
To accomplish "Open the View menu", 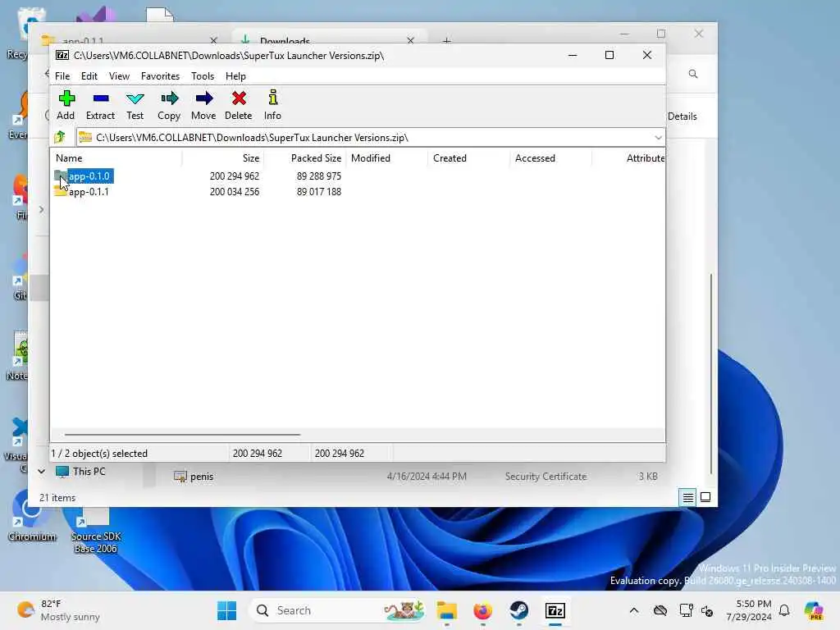I will click(119, 76).
